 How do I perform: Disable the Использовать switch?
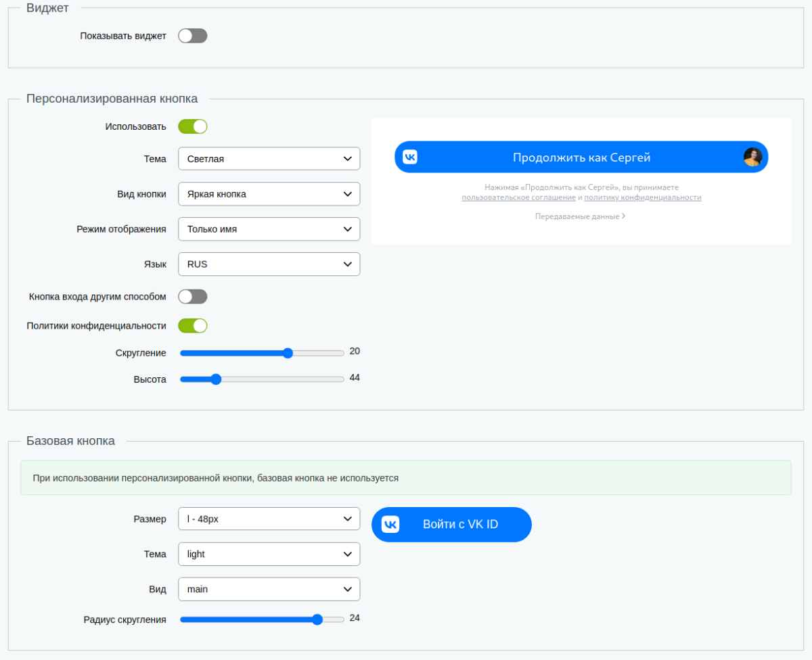click(193, 126)
